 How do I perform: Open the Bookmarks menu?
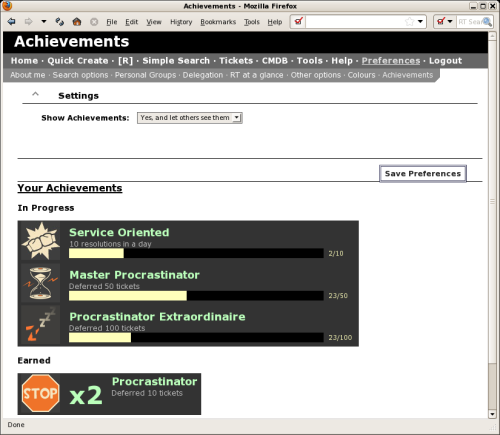(218, 22)
